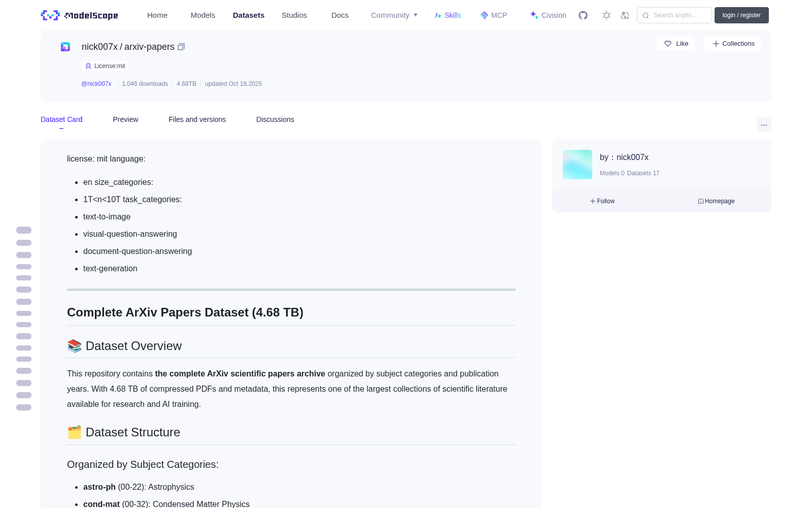
Task: Click the "text-to-image" list item
Action: 107,217
